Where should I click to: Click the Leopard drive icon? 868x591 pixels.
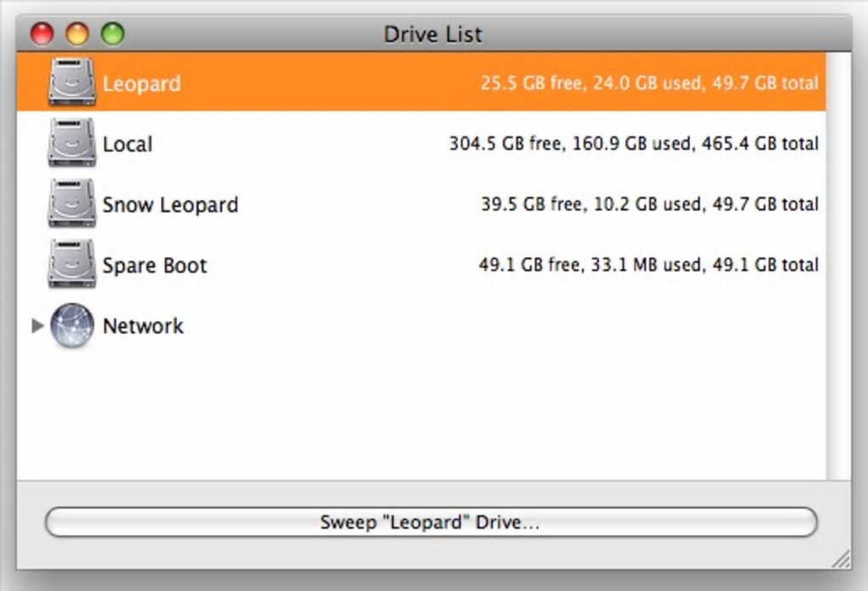(71, 83)
